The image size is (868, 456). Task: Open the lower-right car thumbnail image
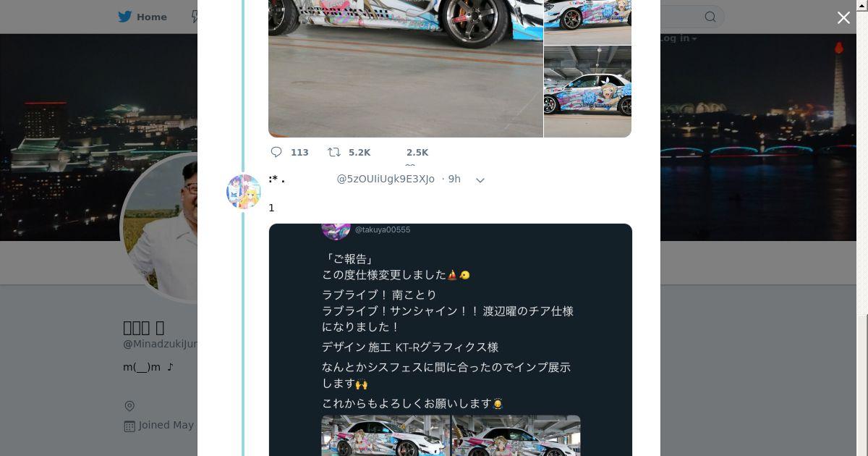[x=587, y=91]
